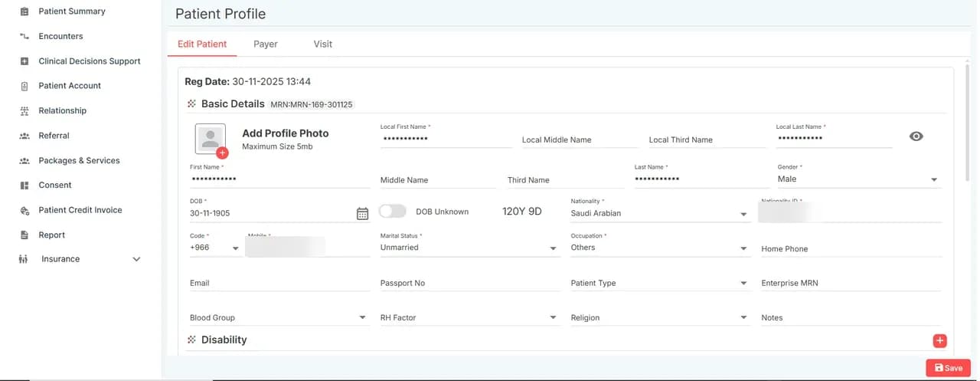
Task: Click the Middle Name field
Action: tap(438, 180)
